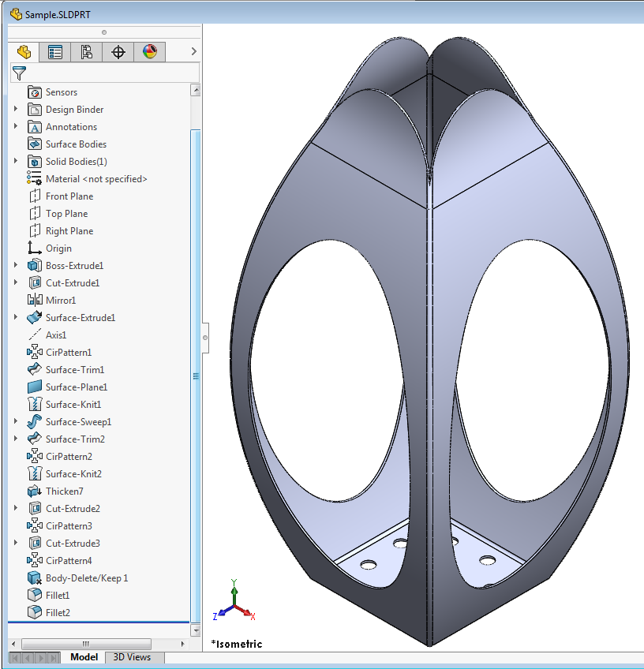This screenshot has height=669, width=644.
Task: Click the Thicken7 feature
Action: point(66,491)
